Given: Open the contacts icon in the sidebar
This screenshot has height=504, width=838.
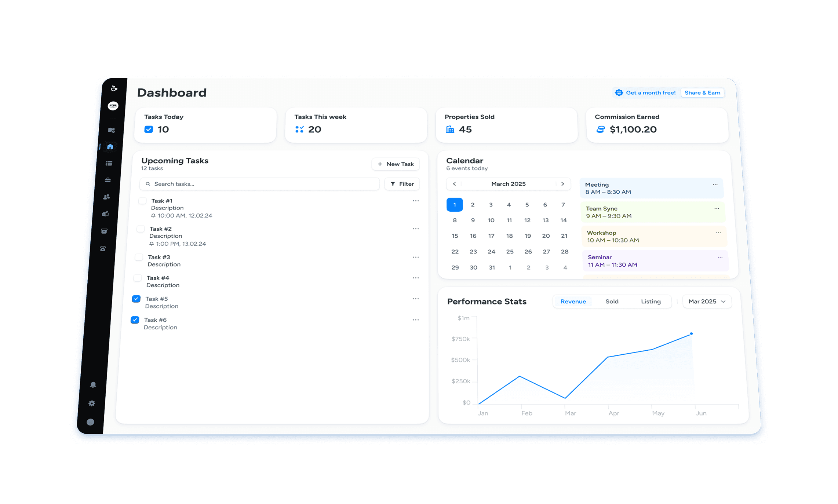Looking at the screenshot, I should (106, 197).
